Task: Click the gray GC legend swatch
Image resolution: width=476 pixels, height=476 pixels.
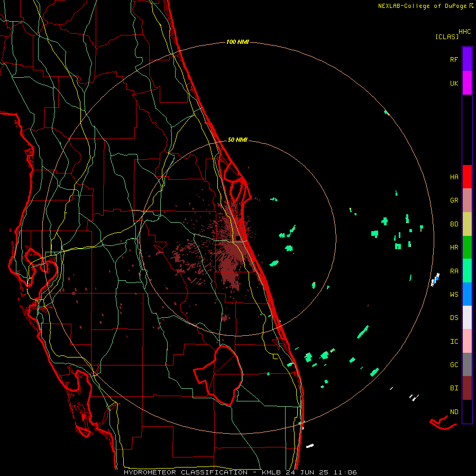Action: tap(467, 364)
